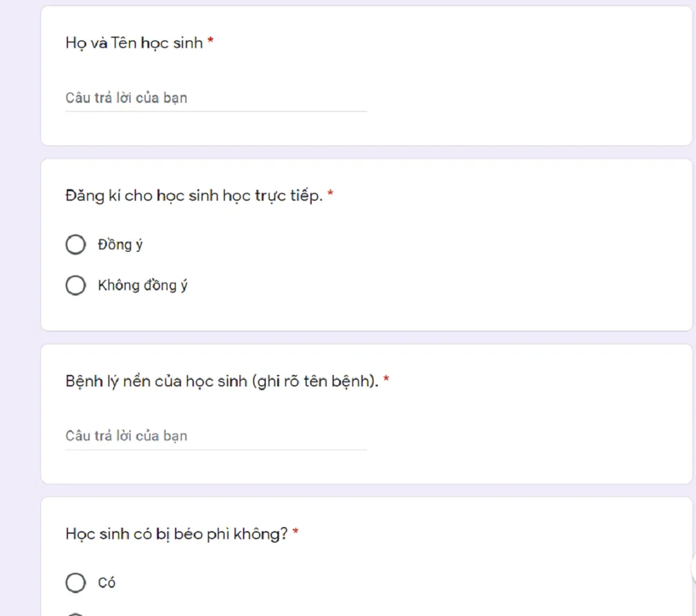Focus the "Họ và Tên học sinh" answer field
This screenshot has height=616, width=696.
pos(216,98)
